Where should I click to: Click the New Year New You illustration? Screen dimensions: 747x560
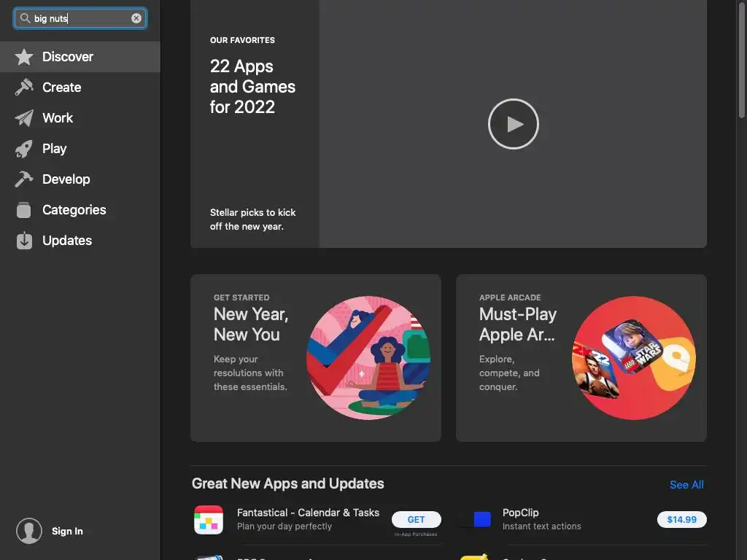click(368, 357)
